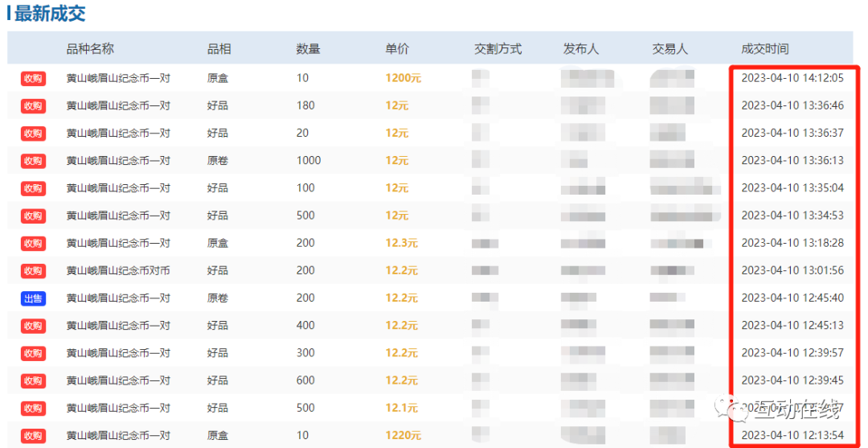Click 收购 badge in the 1220元 row
Viewport: 868px width, 448px height.
point(33,436)
